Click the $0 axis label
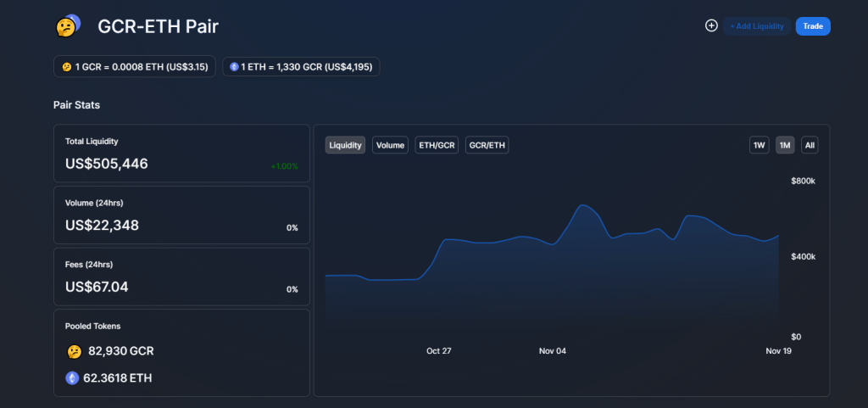Viewport: 868px width, 408px height. click(796, 337)
